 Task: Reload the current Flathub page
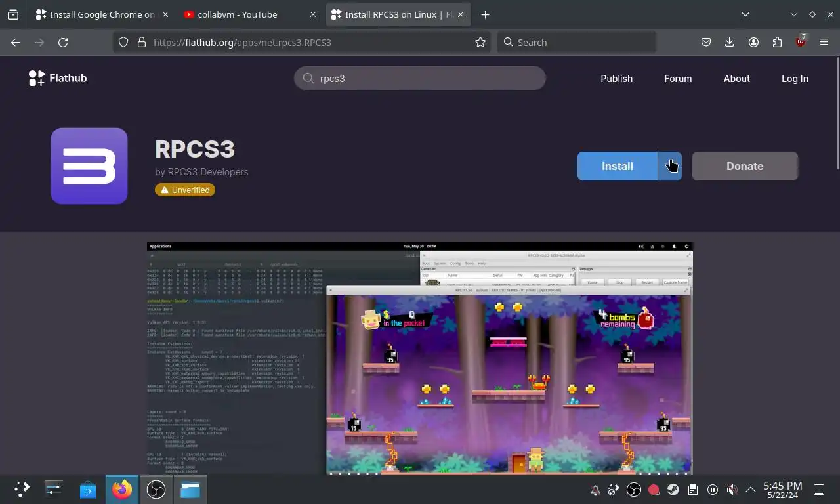coord(63,42)
